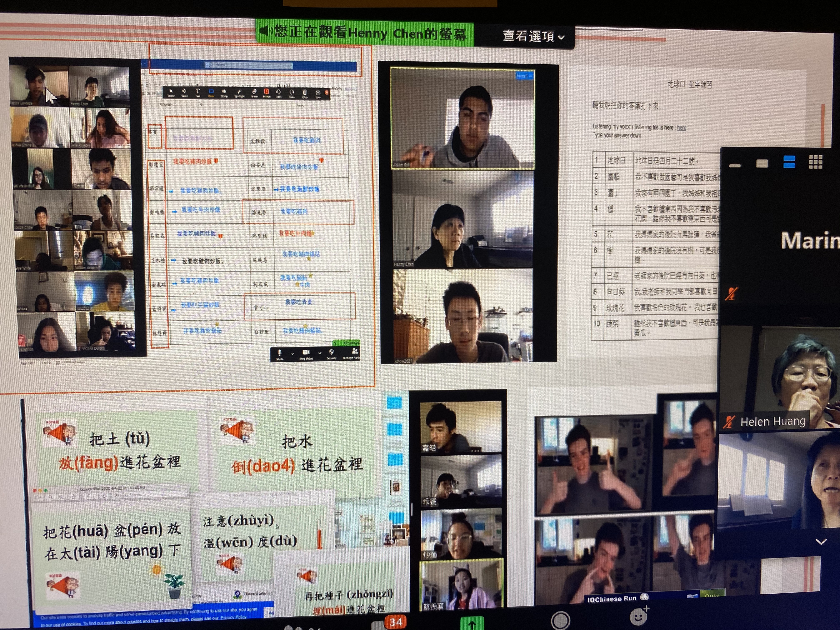Choose the blue stacked thumbnail strip view

point(789,162)
